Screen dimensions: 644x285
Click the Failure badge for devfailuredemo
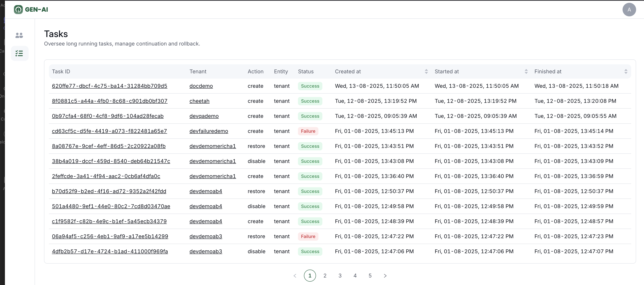point(308,131)
